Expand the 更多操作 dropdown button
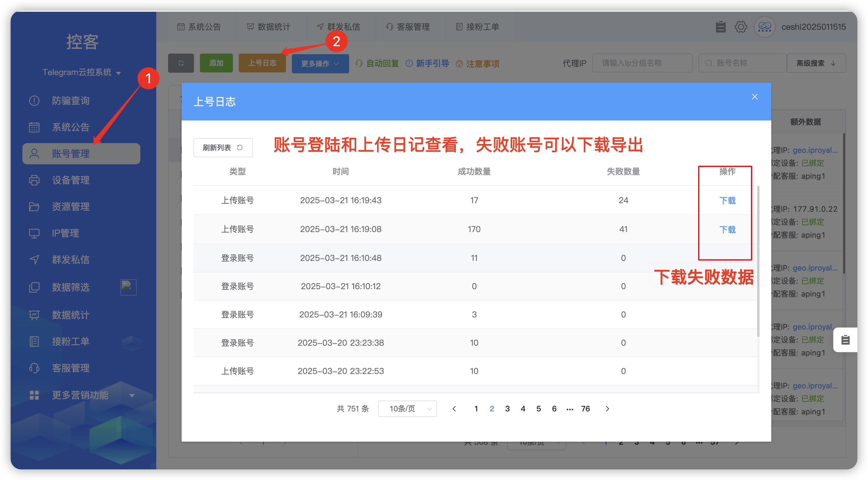This screenshot has width=868, height=480. pos(320,63)
